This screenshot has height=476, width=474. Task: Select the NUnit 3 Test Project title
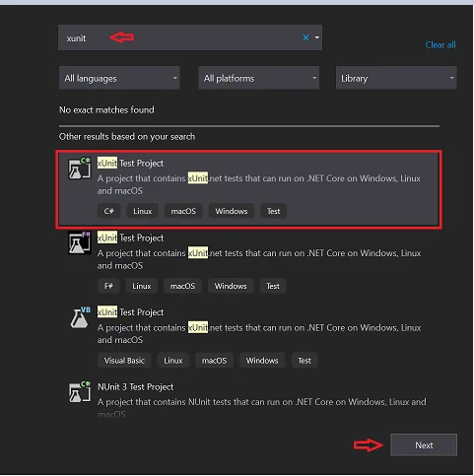[136, 387]
